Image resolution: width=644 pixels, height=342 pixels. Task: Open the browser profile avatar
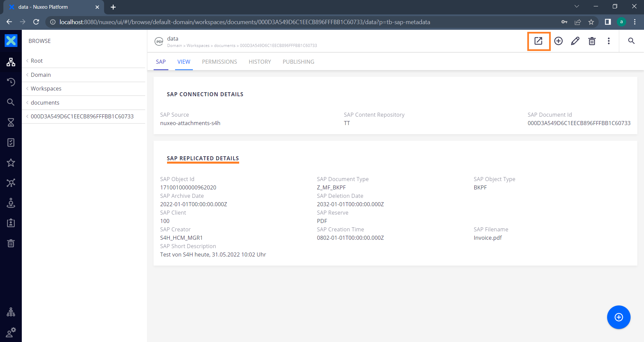point(622,22)
